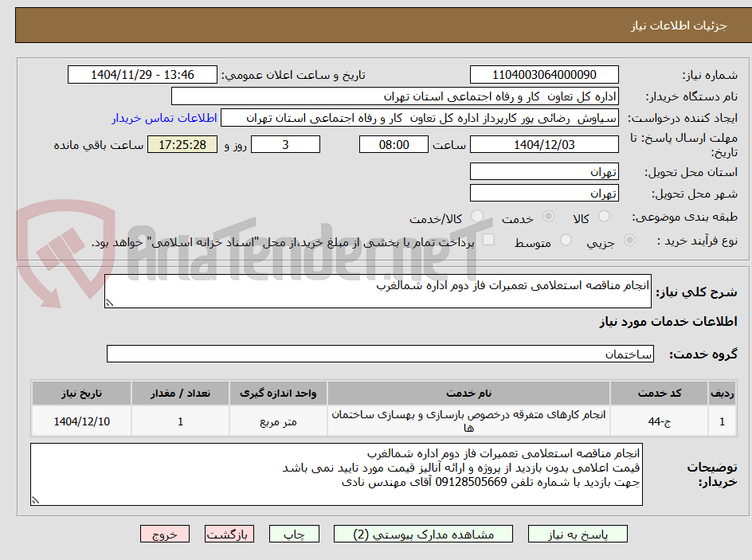Click the بازگشت back button

pyautogui.click(x=229, y=534)
